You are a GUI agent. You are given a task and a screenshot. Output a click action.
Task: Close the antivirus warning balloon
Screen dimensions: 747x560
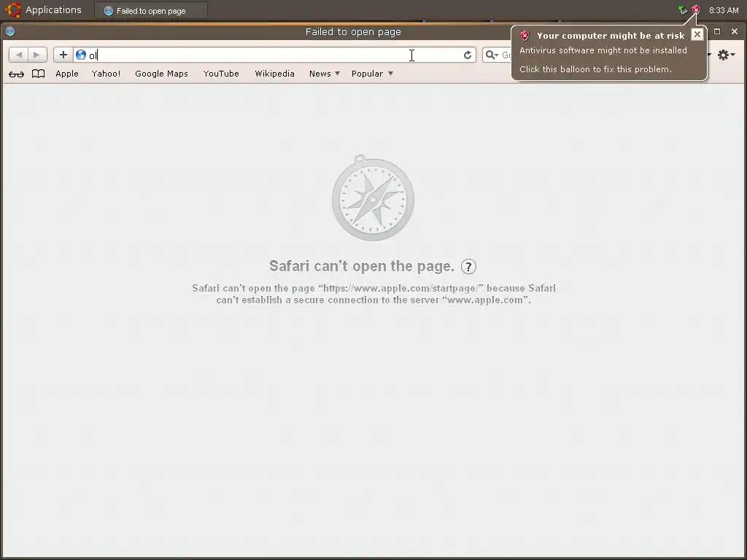[x=697, y=35]
